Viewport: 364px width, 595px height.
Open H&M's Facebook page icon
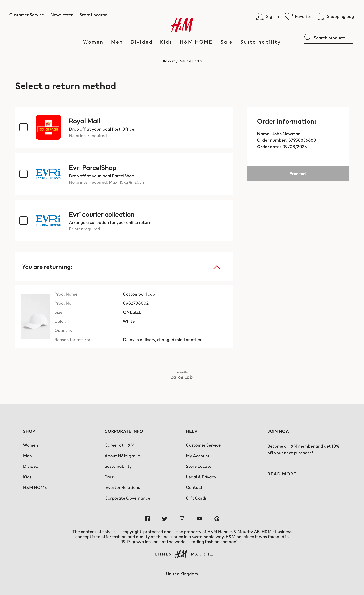coord(147,519)
